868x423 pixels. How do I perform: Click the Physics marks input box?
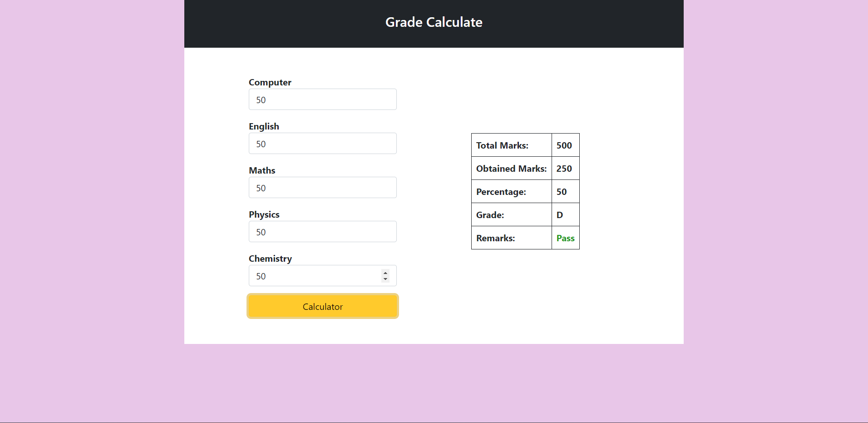[x=322, y=231]
